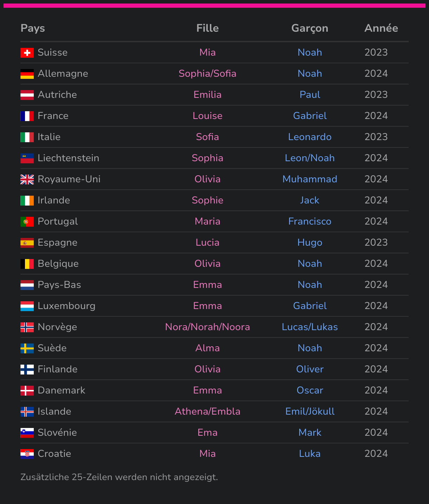Click the Swedish flag beside Suède
This screenshot has width=429, height=504.
[x=27, y=348]
